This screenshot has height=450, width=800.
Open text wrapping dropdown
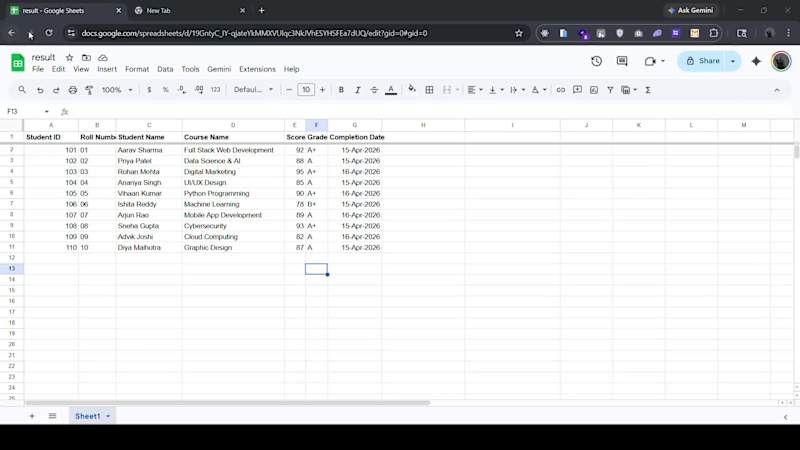pos(517,90)
